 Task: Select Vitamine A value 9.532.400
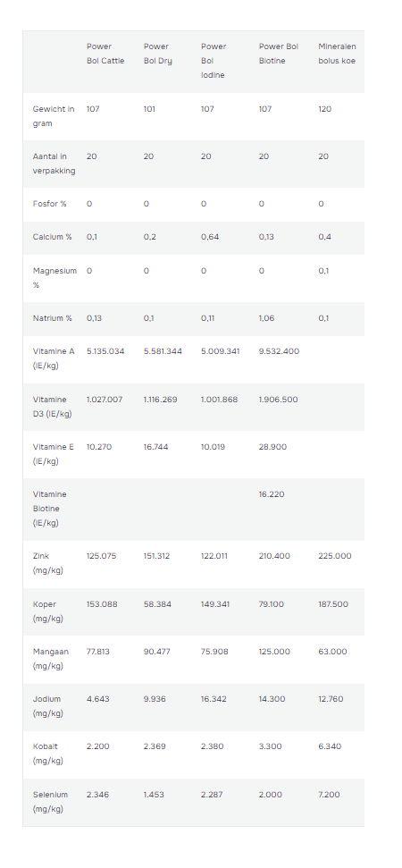click(279, 351)
